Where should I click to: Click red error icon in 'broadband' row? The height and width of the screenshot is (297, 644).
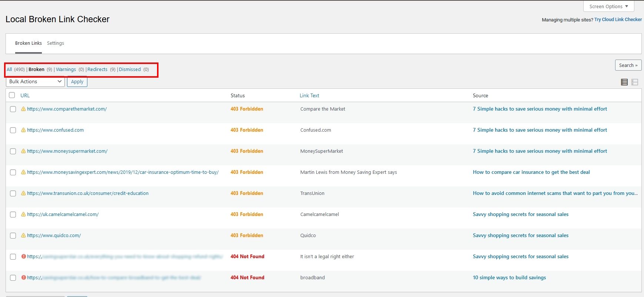pyautogui.click(x=24, y=277)
